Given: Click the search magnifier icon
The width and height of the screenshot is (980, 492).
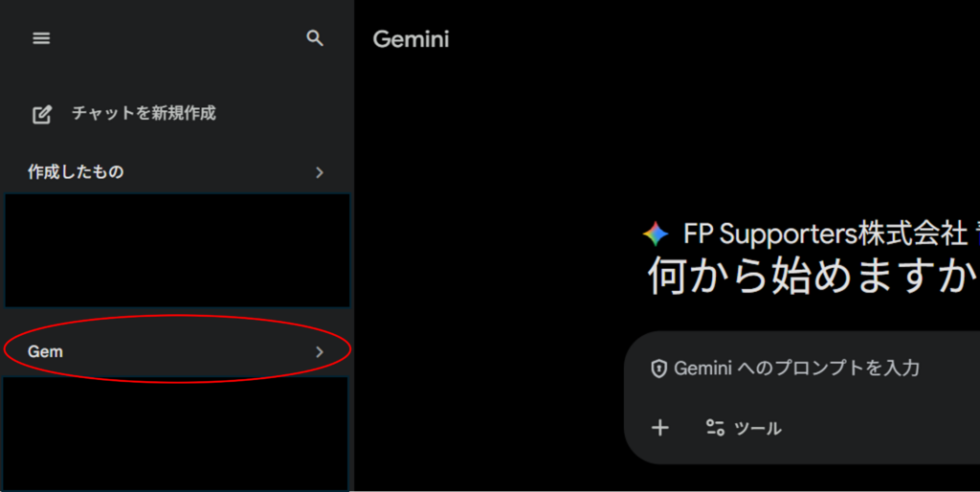Looking at the screenshot, I should tap(315, 38).
